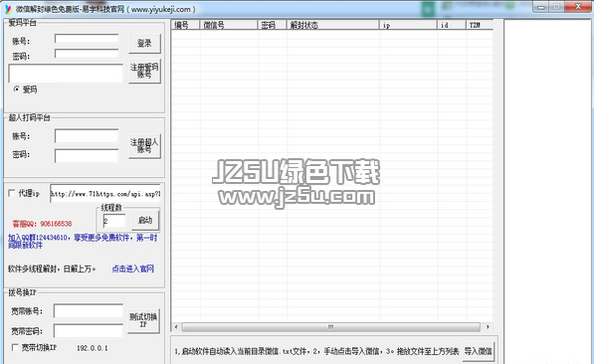Screen dimensions: 594x364
Task: Open the 加入QQ群 blue link
Action: pyautogui.click(x=83, y=241)
